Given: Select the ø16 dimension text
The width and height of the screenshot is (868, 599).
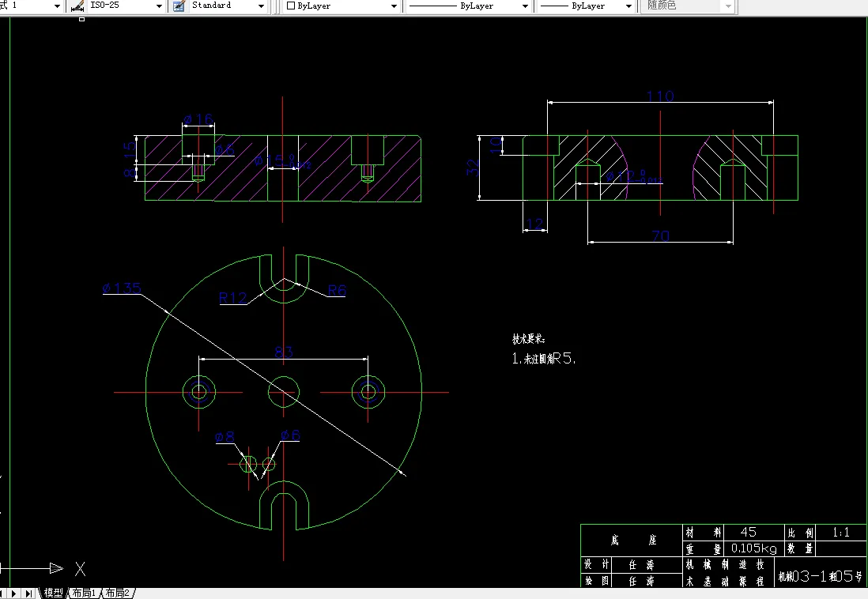Looking at the screenshot, I should click(x=198, y=119).
